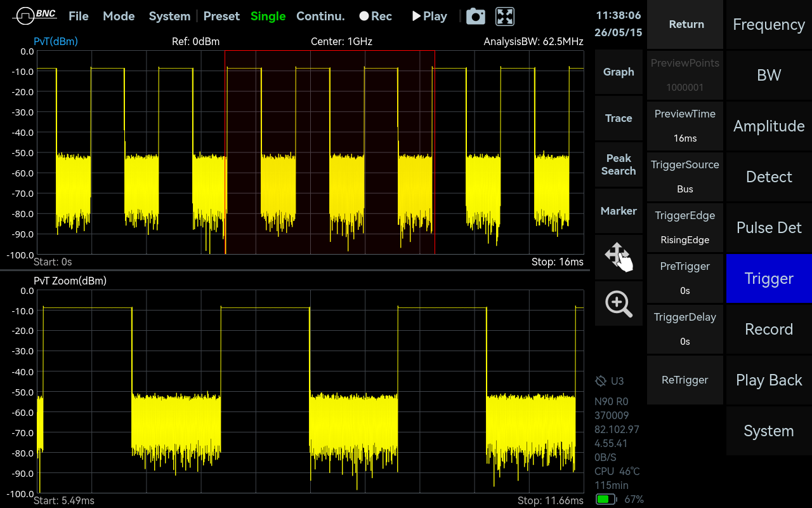Edit the PreviewTime 16ms value

[x=685, y=126]
